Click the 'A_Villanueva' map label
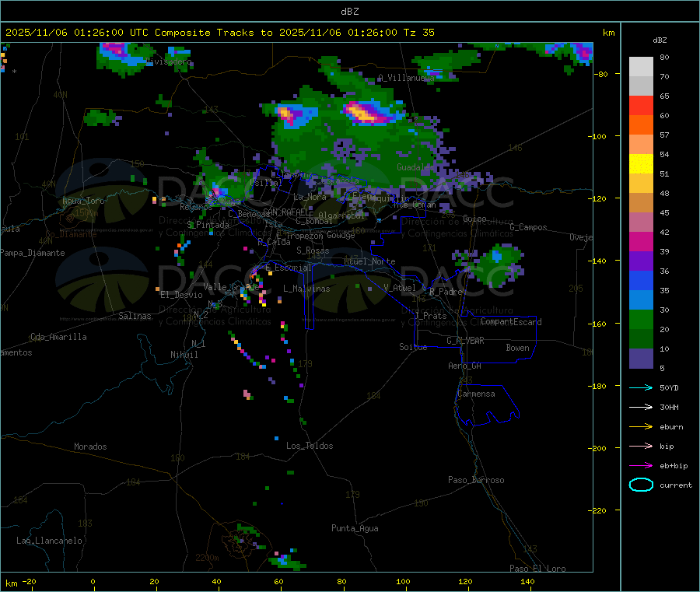This screenshot has width=700, height=592. [406, 78]
